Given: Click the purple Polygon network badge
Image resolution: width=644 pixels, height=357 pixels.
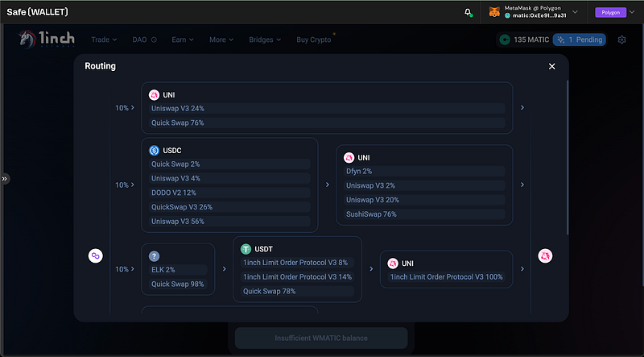Looking at the screenshot, I should (610, 12).
